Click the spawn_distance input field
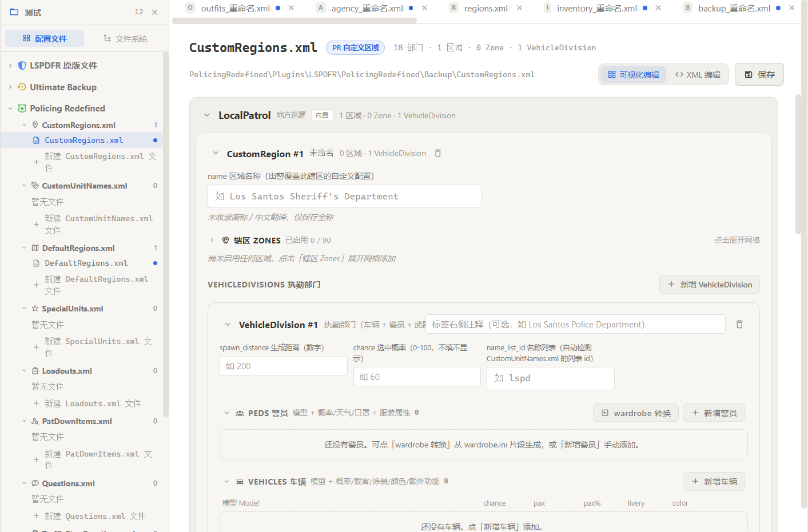Viewport: 808px width, 532px height. (x=284, y=366)
